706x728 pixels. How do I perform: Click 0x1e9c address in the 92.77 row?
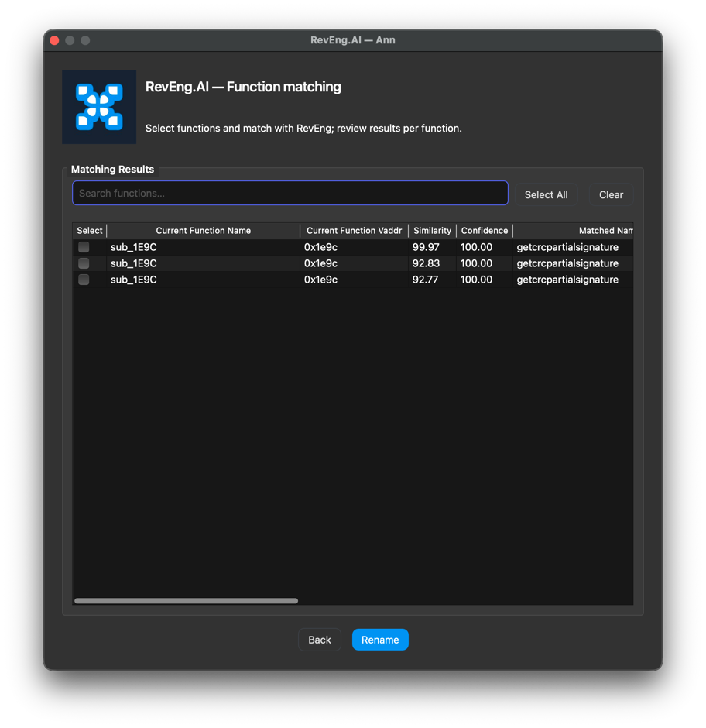pyautogui.click(x=320, y=280)
